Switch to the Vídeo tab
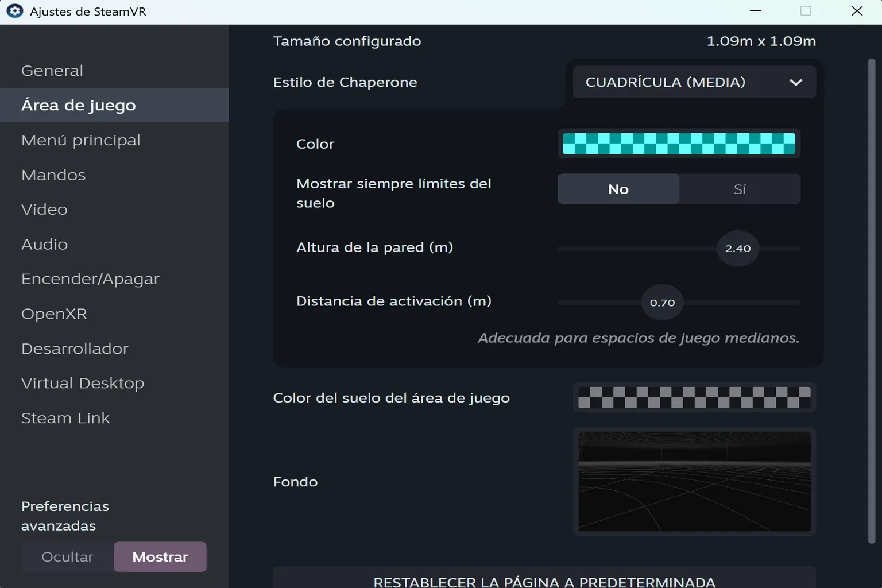 [114, 210]
